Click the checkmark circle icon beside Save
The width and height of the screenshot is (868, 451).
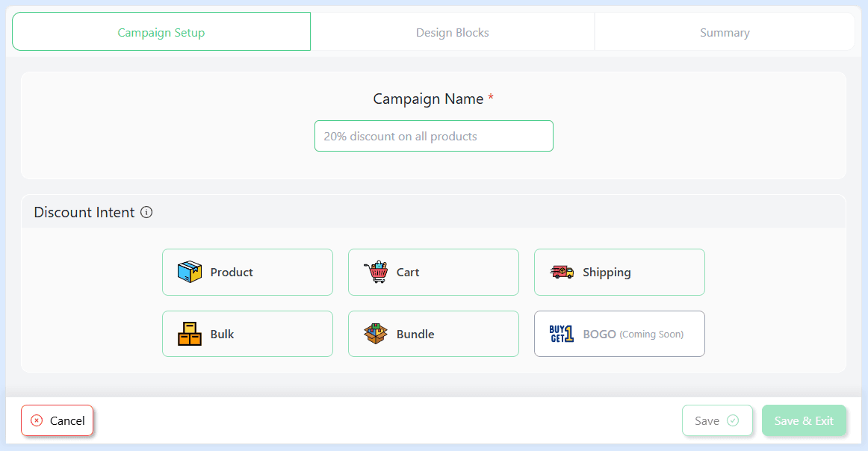coord(733,420)
